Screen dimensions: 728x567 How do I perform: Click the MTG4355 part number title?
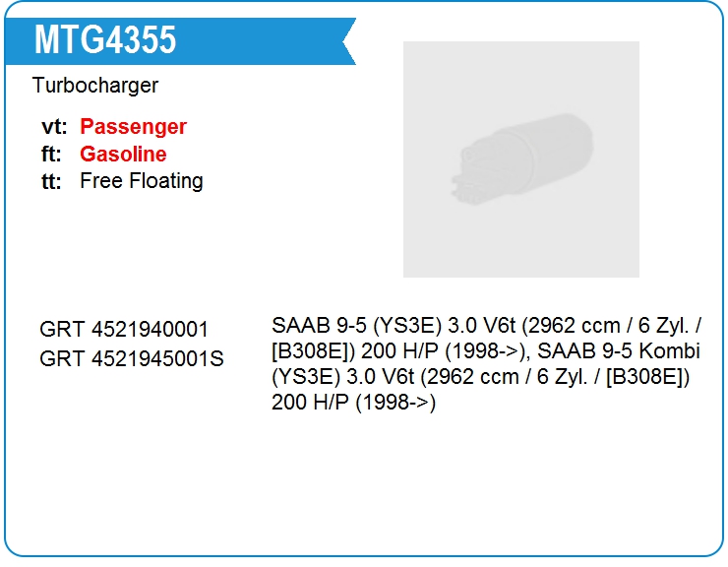[x=105, y=40]
